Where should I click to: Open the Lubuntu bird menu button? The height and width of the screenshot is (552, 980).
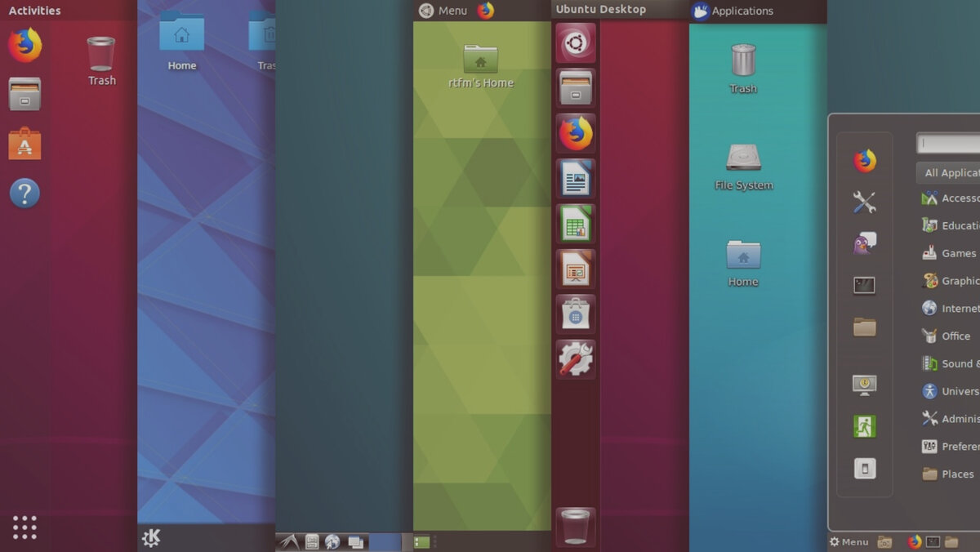pos(288,541)
